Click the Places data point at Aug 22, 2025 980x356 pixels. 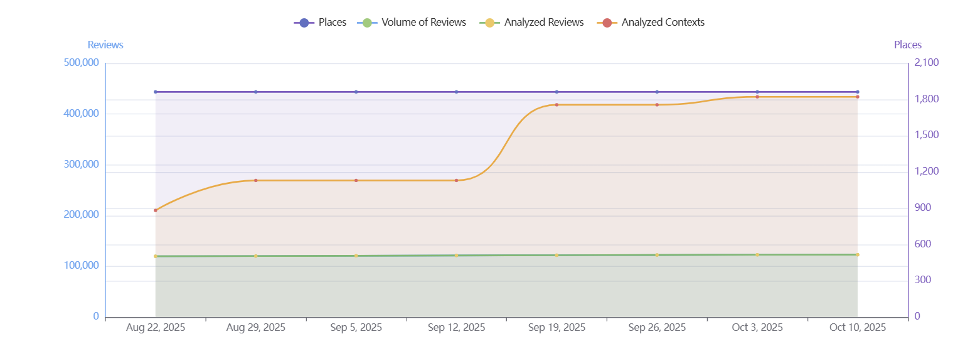coord(156,92)
